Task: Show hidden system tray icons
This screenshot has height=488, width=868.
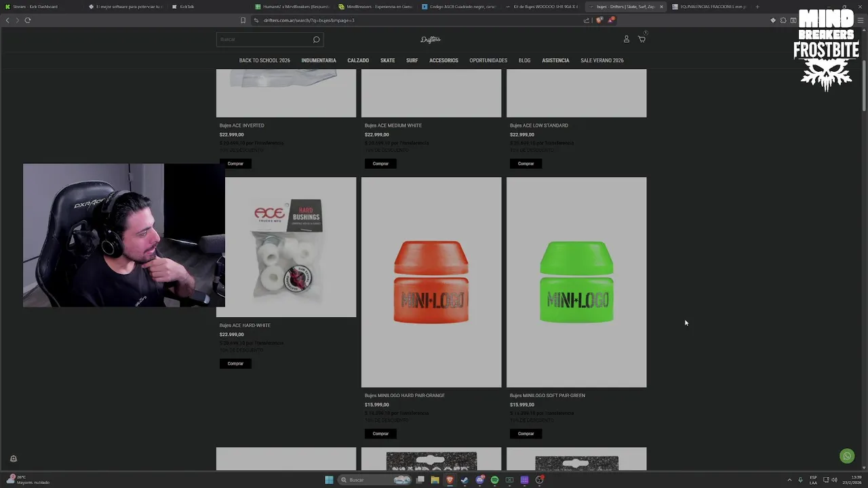Action: point(789,480)
